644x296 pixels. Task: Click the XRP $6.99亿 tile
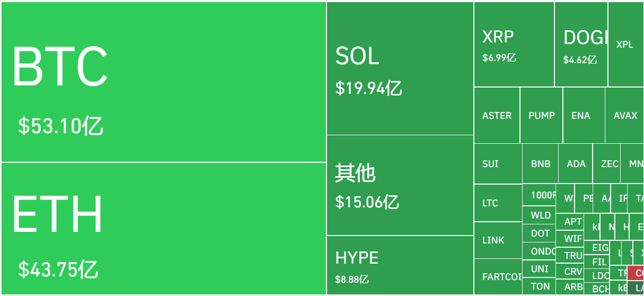point(514,45)
